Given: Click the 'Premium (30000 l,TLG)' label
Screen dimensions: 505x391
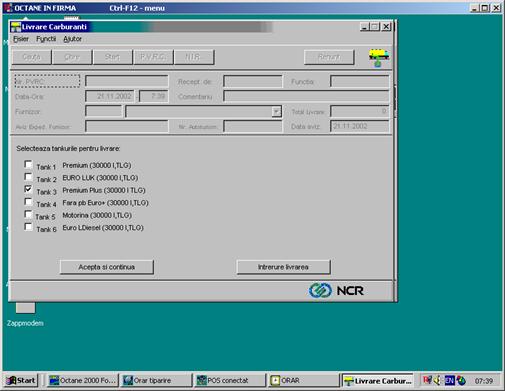Looking at the screenshot, I should 97,165.
